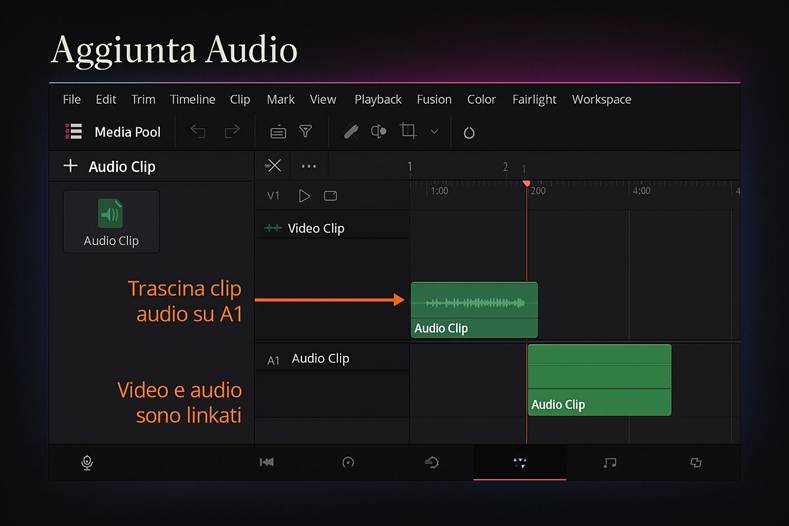Toggle V1 track play arrow icon
The image size is (789, 526).
[304, 196]
